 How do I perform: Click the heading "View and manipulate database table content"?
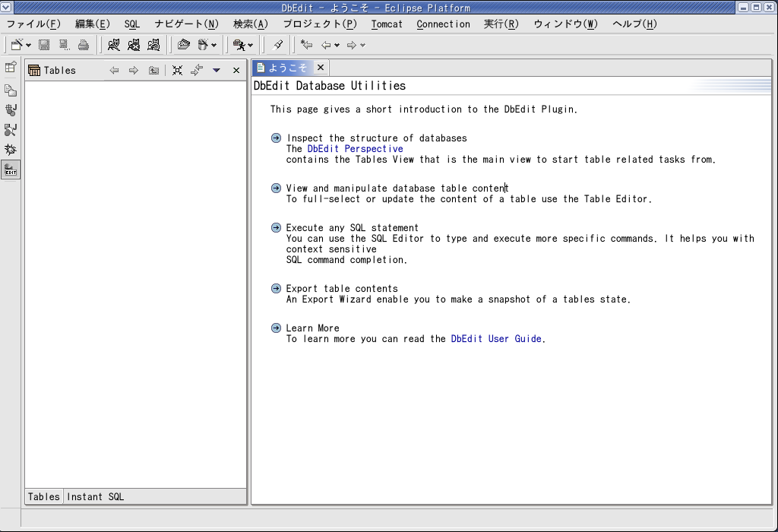click(x=397, y=188)
